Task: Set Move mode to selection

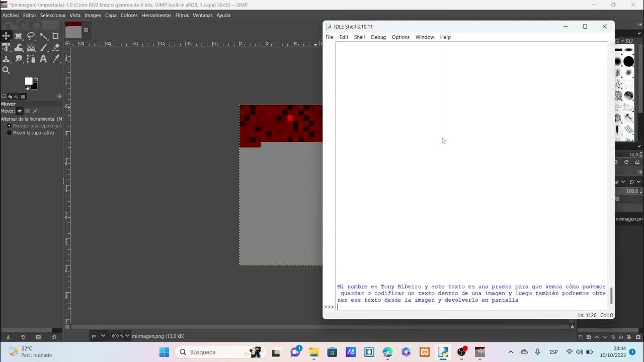Action: point(28,111)
